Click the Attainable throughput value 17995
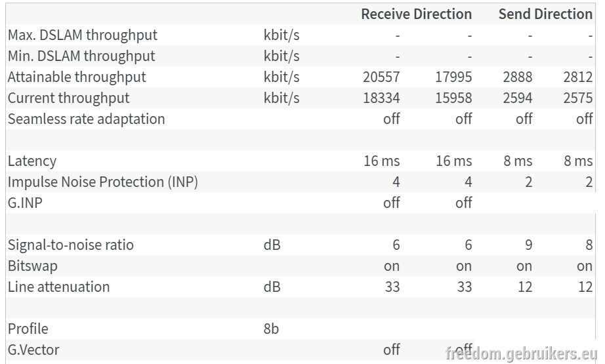This screenshot has width=605, height=364. [454, 77]
